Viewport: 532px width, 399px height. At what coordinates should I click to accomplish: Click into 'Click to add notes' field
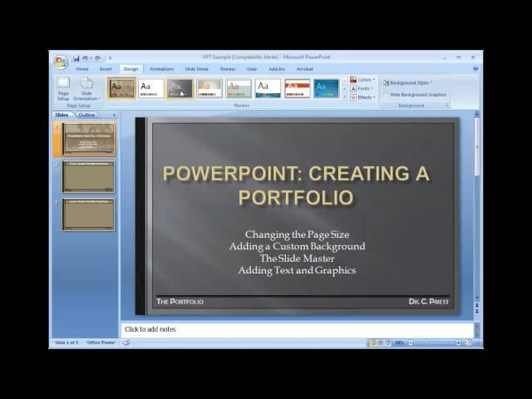tap(297, 329)
